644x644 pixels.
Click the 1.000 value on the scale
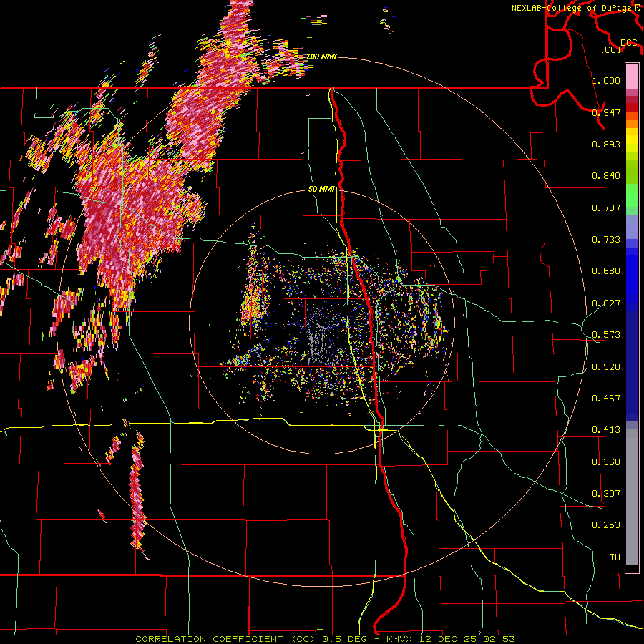606,80
